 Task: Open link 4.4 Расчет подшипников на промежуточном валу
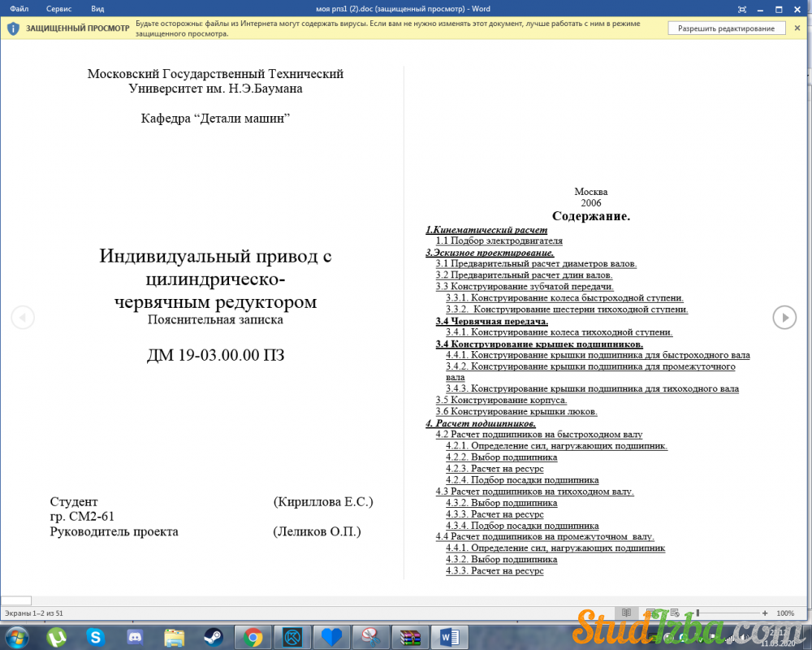[x=545, y=536]
